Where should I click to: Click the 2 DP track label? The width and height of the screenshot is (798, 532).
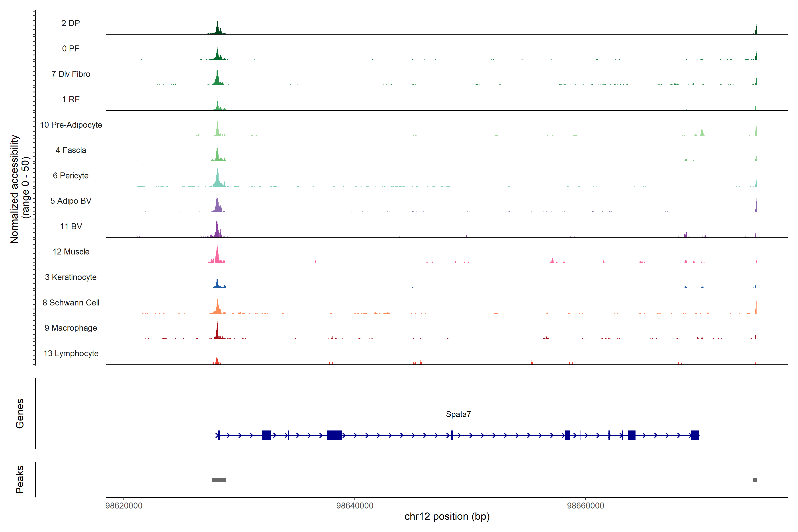(x=70, y=23)
